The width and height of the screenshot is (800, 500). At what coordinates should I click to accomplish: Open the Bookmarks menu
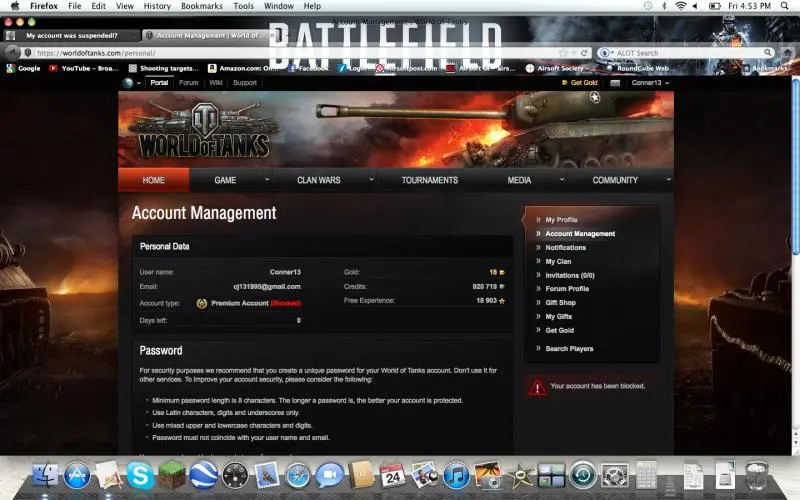[202, 6]
